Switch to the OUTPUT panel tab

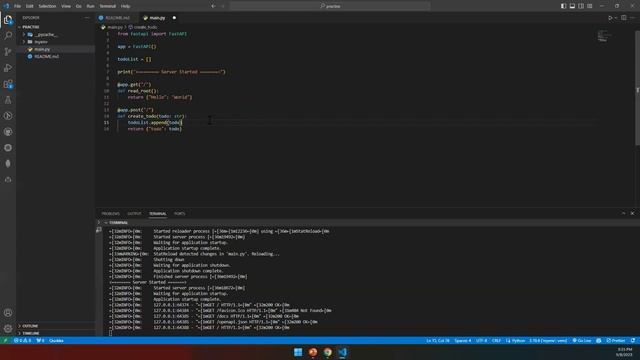134,213
